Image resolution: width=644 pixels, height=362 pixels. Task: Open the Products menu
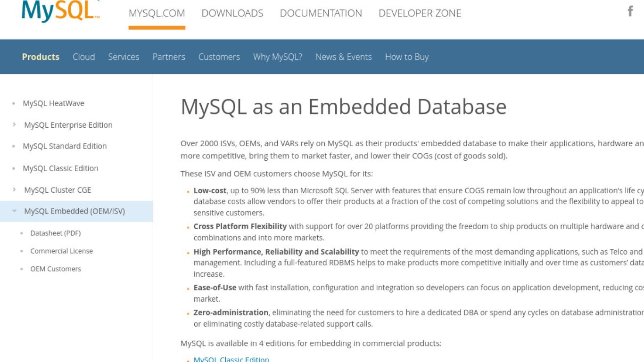tap(41, 57)
